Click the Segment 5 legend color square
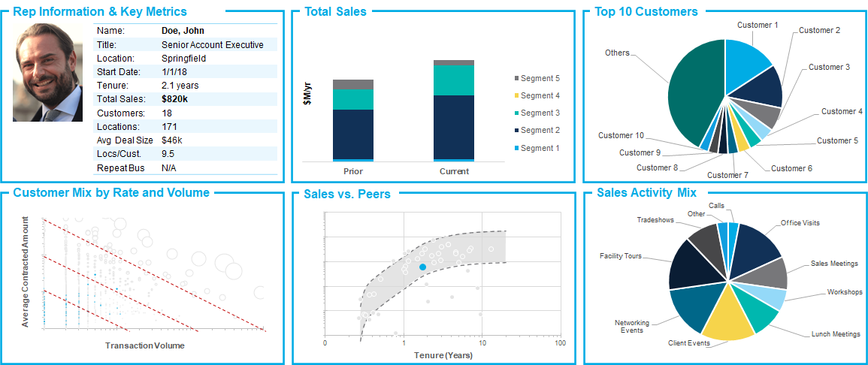This screenshot has height=365, width=868. click(516, 78)
